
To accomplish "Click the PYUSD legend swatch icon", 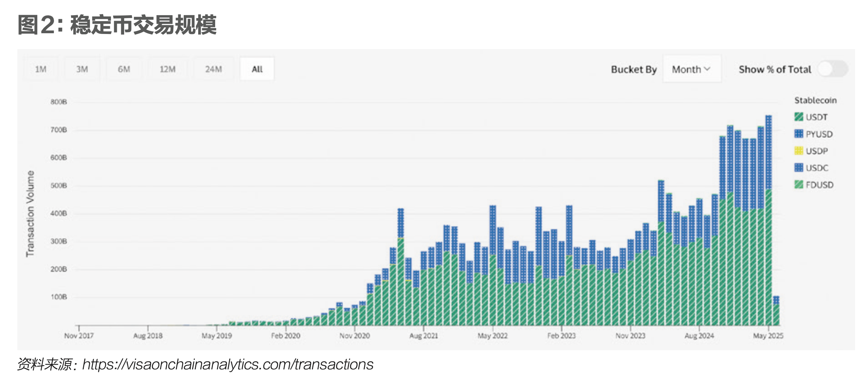I will coord(799,134).
